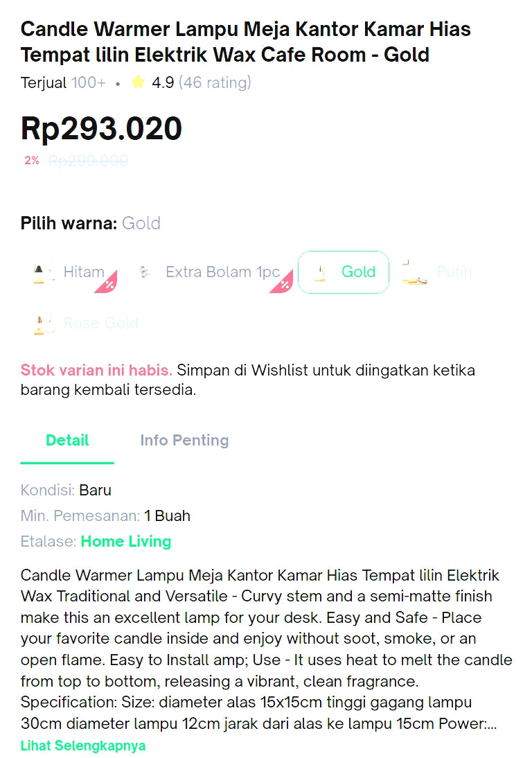532x758 pixels.
Task: Open the Info Penting tab
Action: coord(184,441)
